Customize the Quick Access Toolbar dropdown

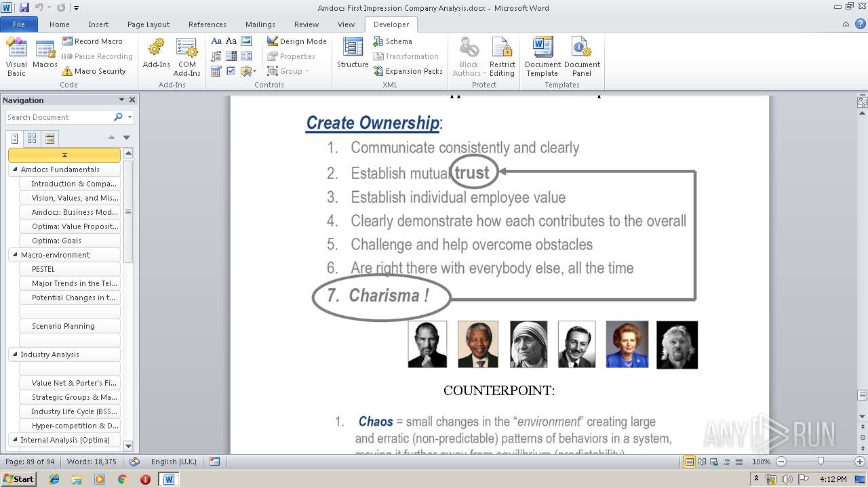click(x=76, y=8)
